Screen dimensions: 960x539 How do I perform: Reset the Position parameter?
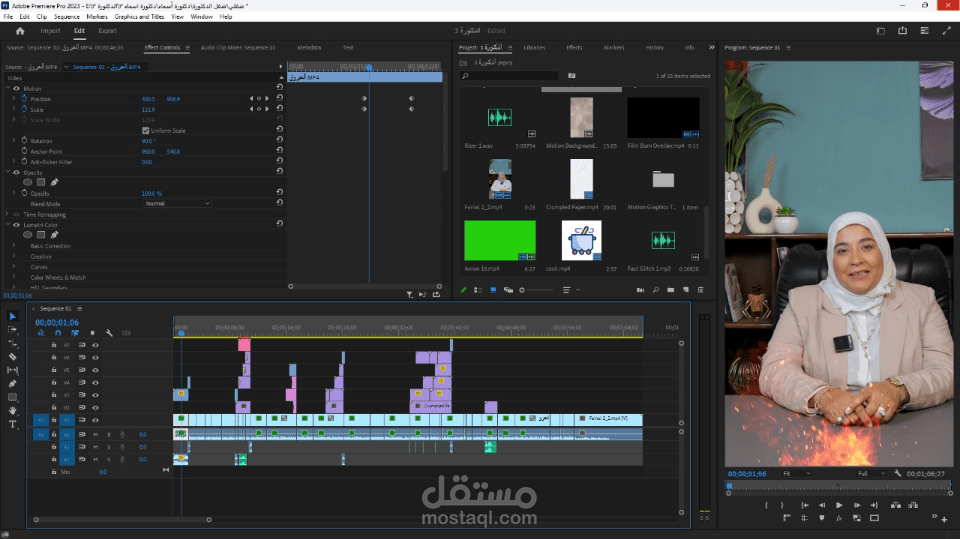pos(280,97)
